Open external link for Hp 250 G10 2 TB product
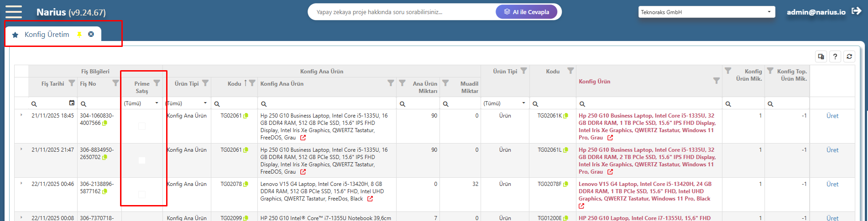The width and height of the screenshot is (868, 221). (x=610, y=172)
